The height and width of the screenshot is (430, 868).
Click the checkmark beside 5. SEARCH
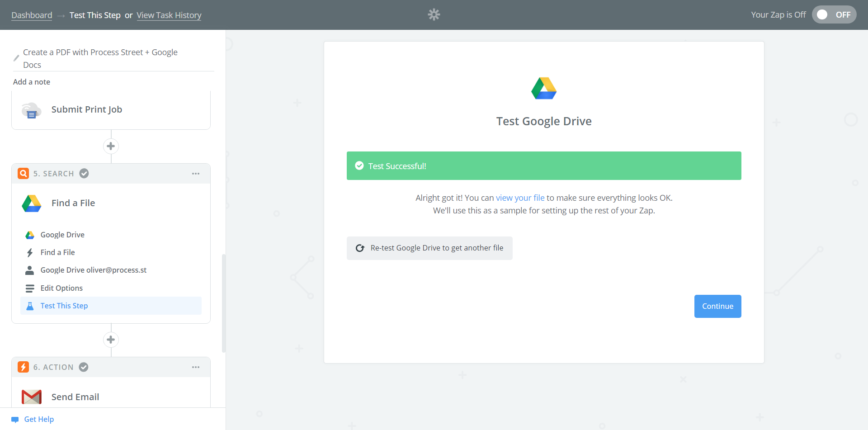point(84,174)
